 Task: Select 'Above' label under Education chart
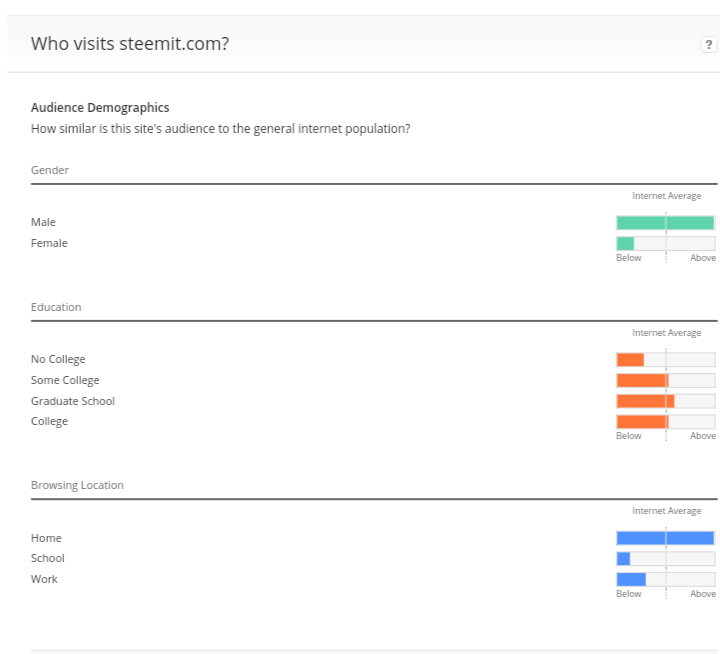pyautogui.click(x=703, y=436)
